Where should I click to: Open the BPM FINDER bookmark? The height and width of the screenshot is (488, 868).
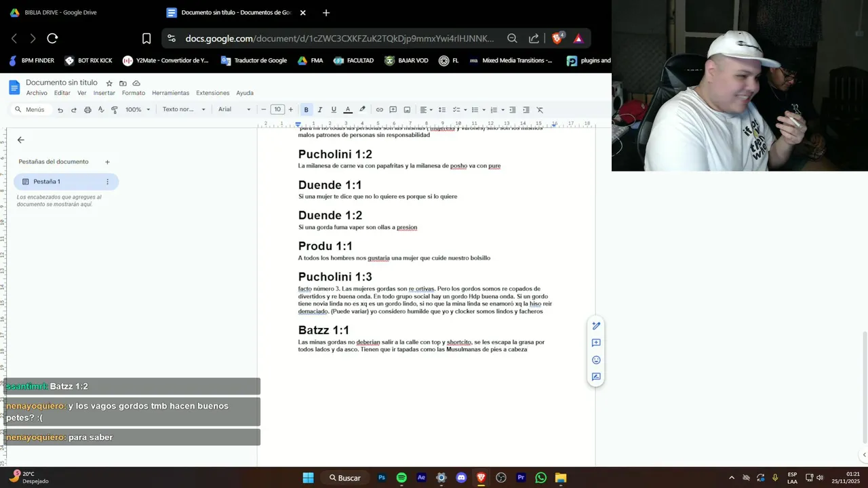coord(31,60)
